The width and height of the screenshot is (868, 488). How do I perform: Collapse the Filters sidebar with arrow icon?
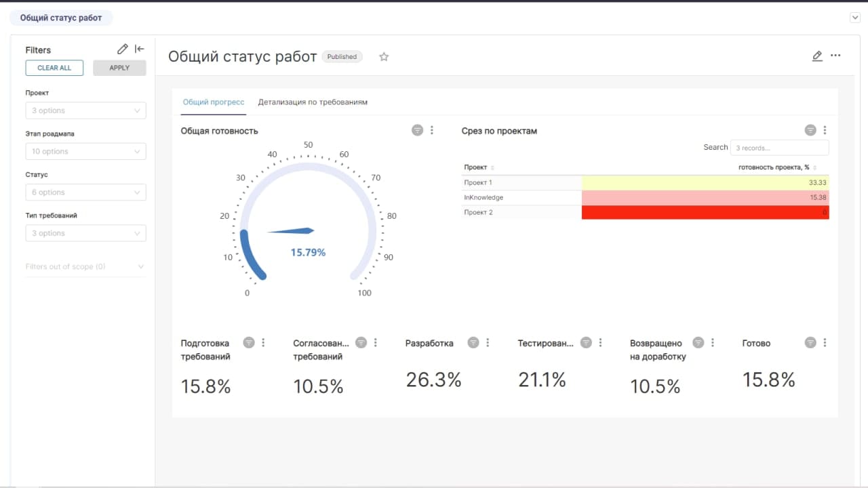point(140,49)
